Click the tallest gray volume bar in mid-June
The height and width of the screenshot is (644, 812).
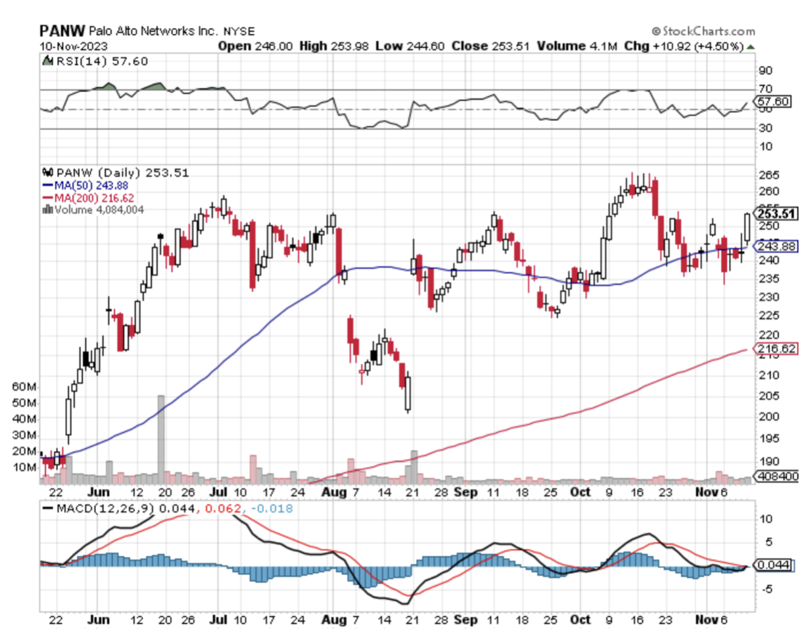tap(161, 440)
